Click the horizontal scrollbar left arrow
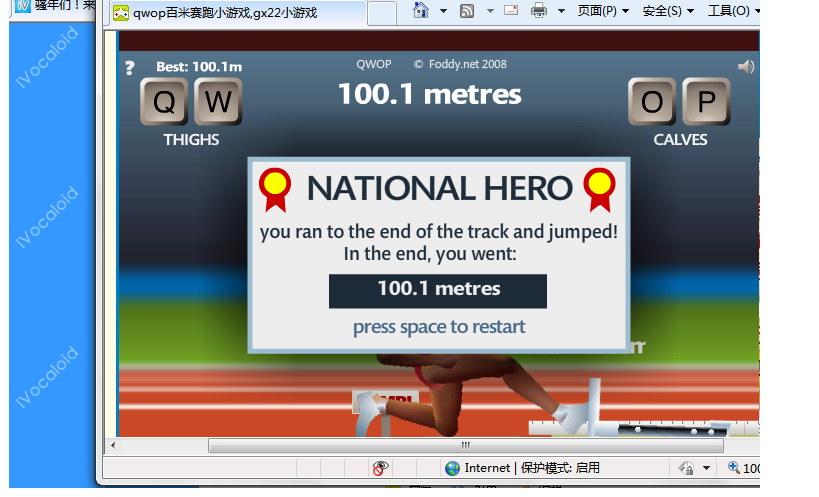The width and height of the screenshot is (819, 497). (113, 445)
